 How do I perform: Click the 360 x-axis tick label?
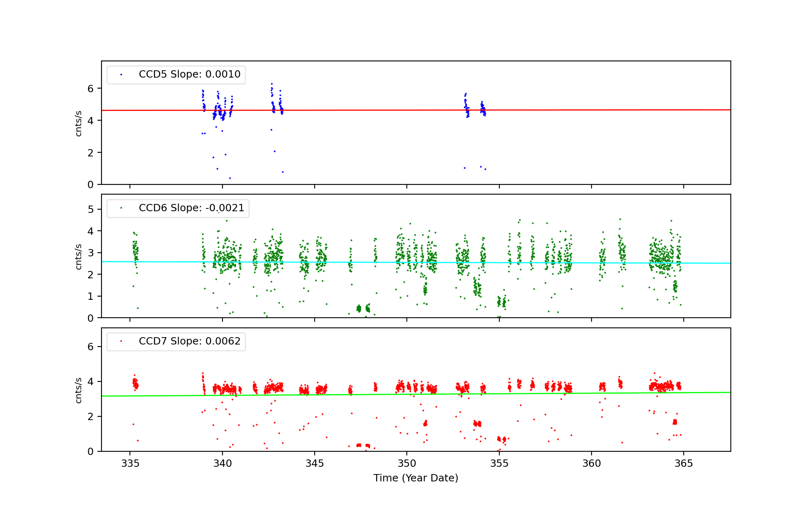point(592,464)
